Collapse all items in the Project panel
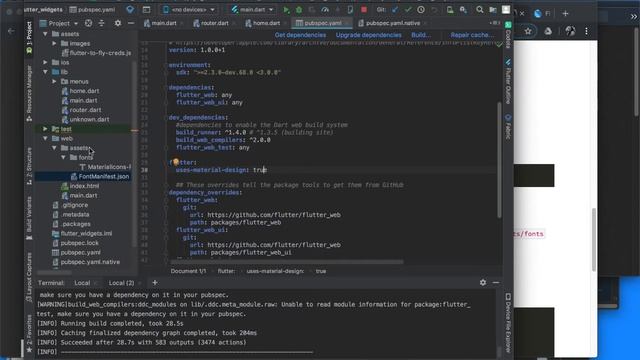This screenshot has height=360, width=640. click(x=101, y=23)
